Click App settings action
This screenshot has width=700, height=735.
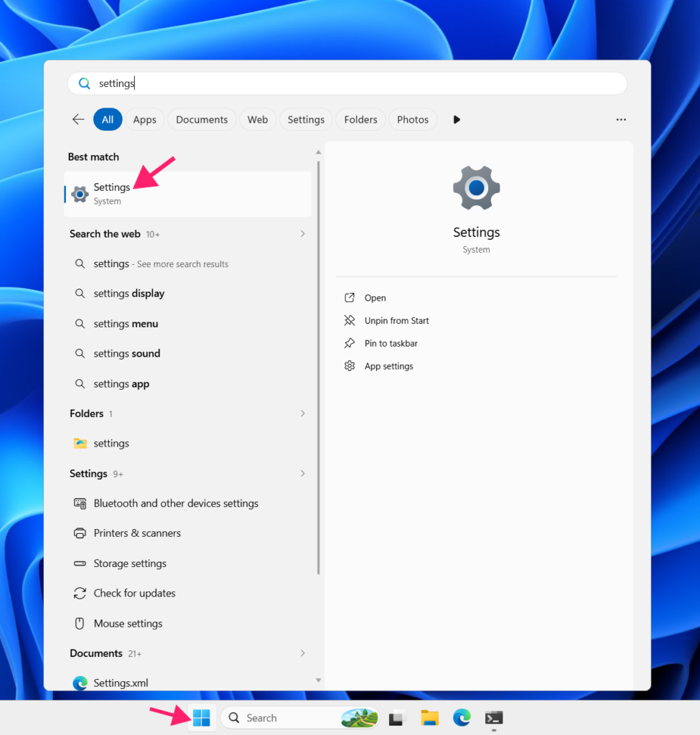[388, 366]
